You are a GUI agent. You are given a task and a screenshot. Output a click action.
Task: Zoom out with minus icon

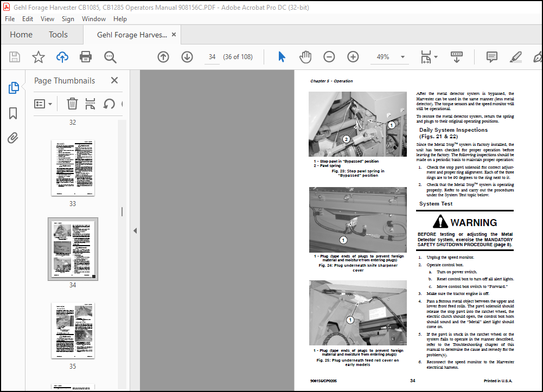(329, 57)
